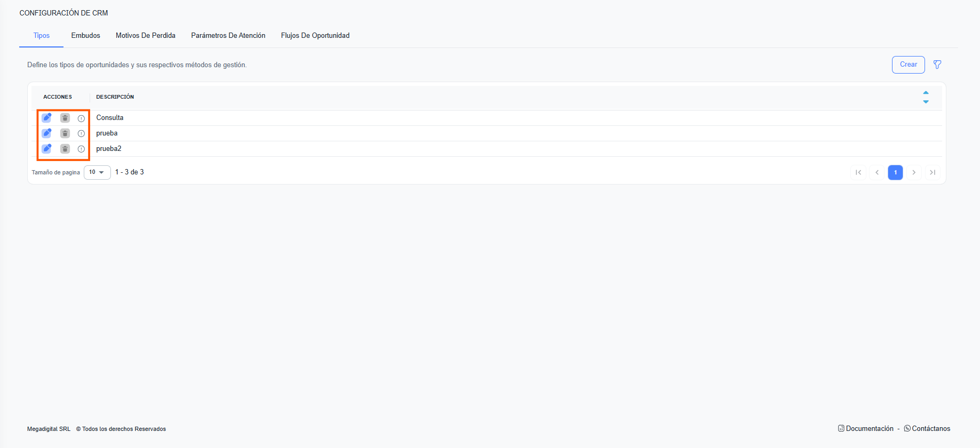Switch to the Embudos tab
Image resolution: width=980 pixels, height=448 pixels.
(x=85, y=36)
